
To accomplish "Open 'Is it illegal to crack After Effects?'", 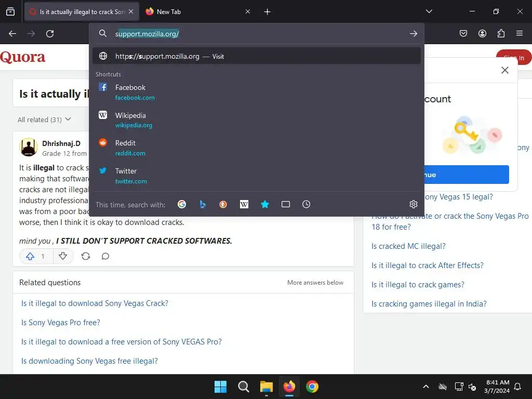I will click(428, 265).
